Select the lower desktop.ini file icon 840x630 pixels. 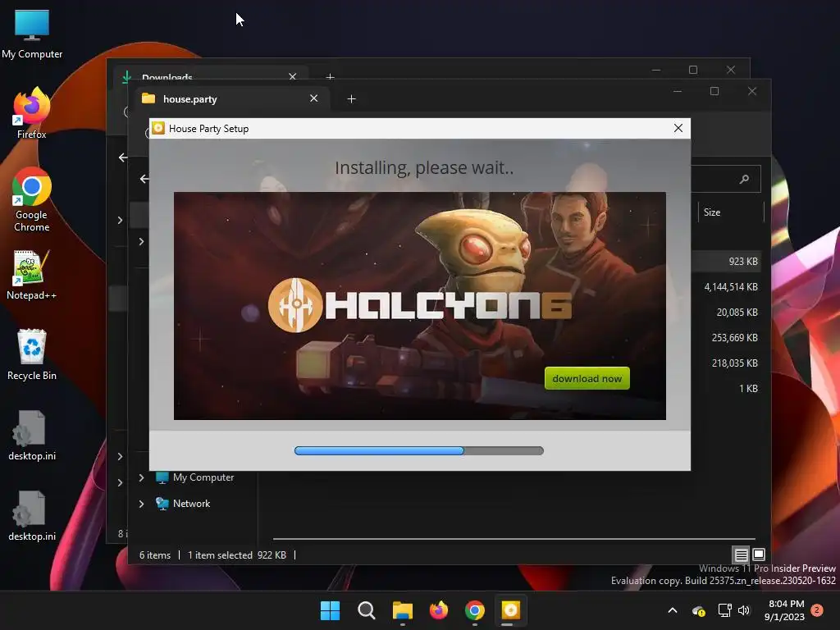point(32,516)
